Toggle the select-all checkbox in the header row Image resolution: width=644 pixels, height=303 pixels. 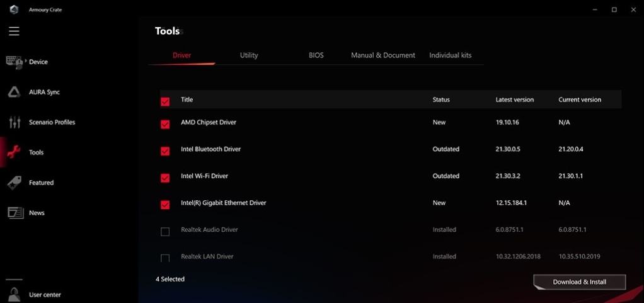point(165,102)
